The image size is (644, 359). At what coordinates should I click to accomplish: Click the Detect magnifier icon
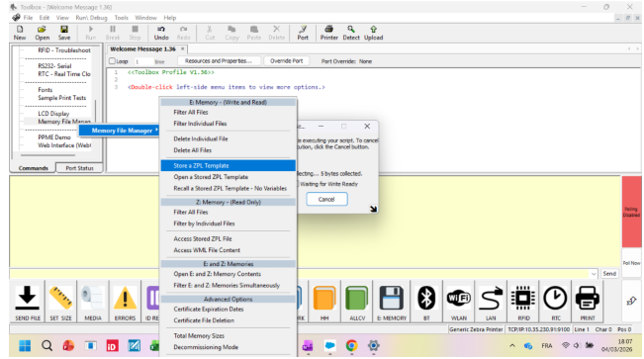coord(351,33)
